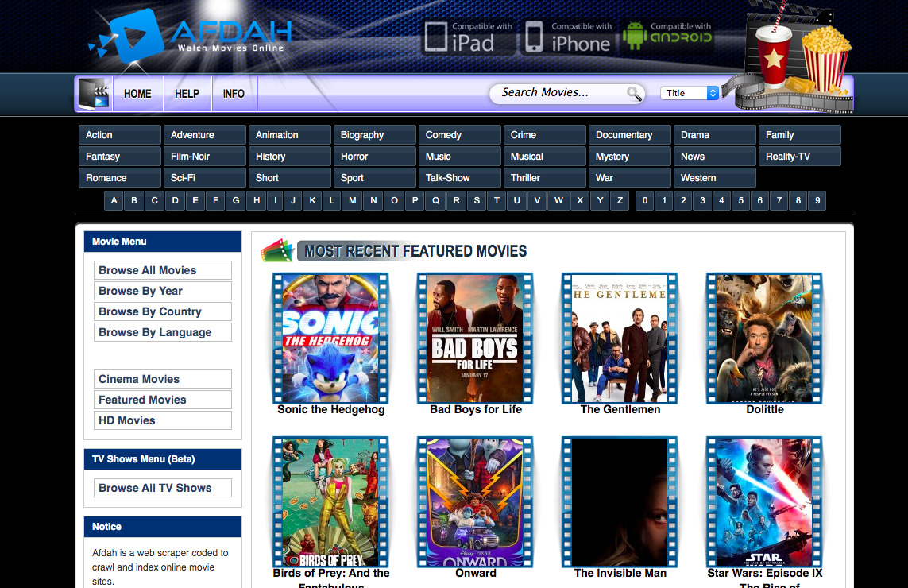Go to the INFO page

tap(234, 94)
